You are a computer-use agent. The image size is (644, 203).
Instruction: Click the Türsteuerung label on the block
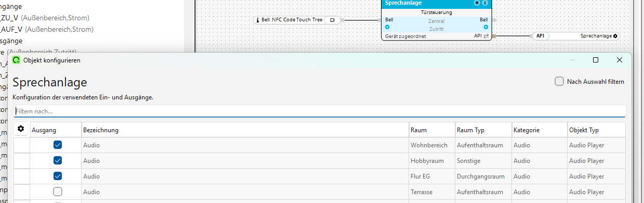436,12
